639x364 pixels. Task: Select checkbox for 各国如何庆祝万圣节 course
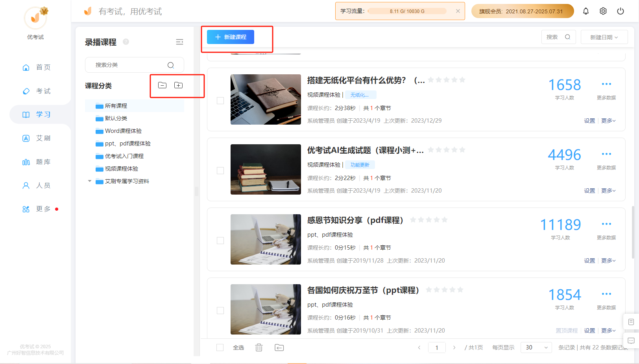pyautogui.click(x=220, y=311)
